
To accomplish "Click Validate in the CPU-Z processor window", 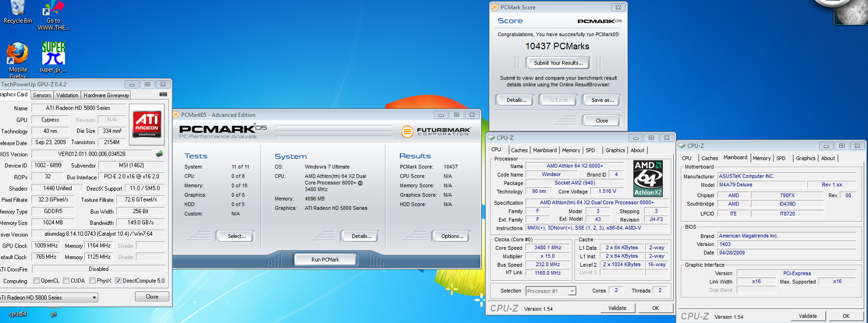I will click(617, 308).
